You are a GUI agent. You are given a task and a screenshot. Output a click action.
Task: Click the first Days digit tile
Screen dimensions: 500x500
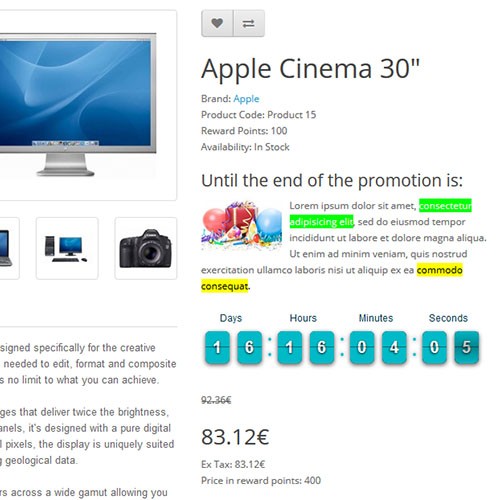[217, 347]
